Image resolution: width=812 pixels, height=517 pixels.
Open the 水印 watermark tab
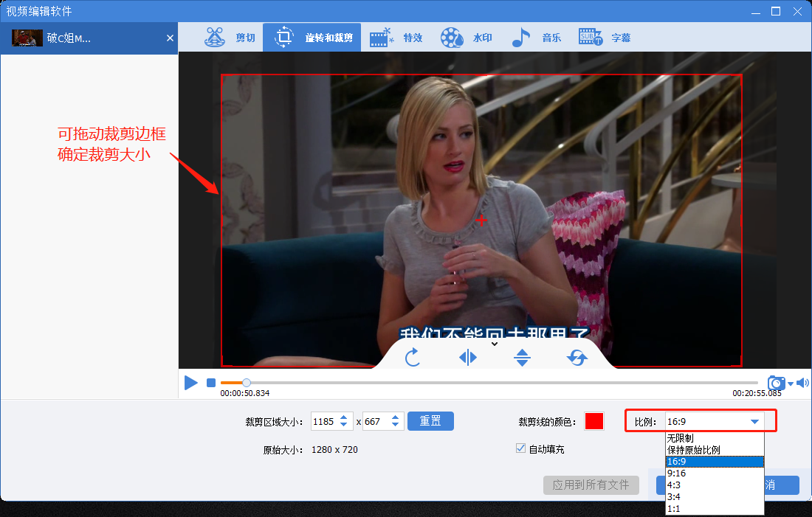(x=466, y=38)
